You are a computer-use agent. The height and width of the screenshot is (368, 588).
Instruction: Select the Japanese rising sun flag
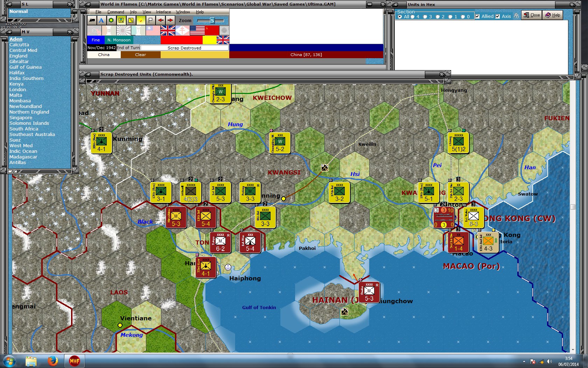point(124,30)
